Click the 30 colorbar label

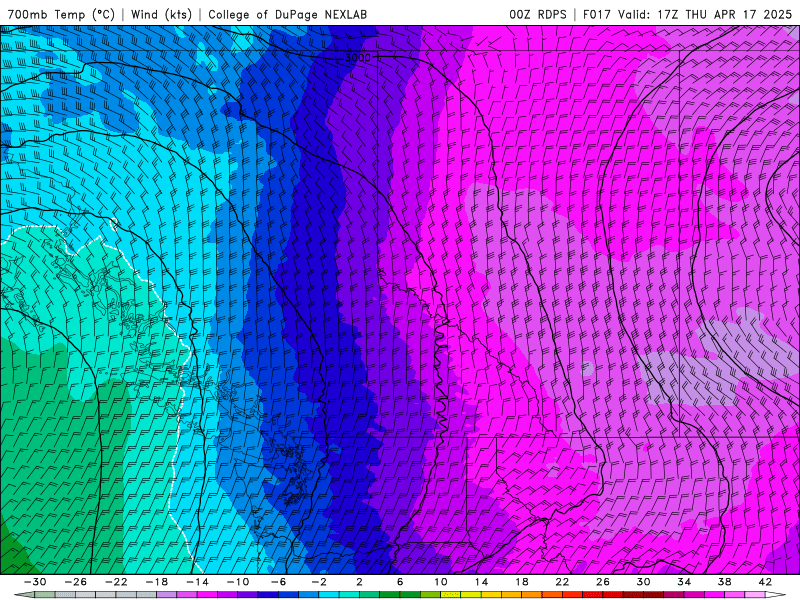pos(643,582)
